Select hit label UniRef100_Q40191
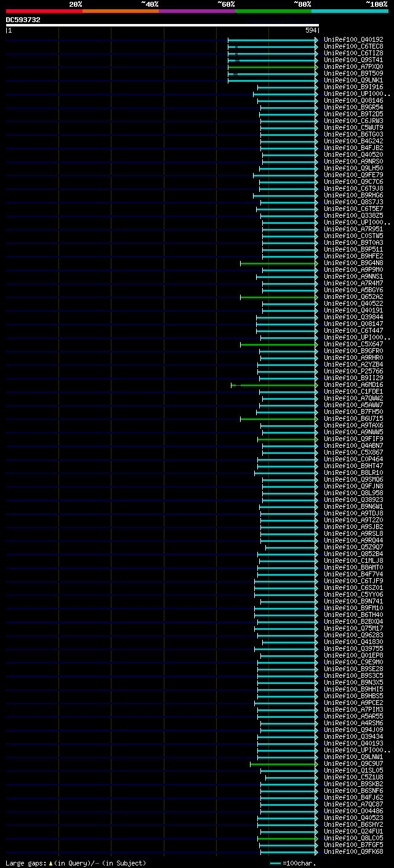The image size is (394, 868). pyautogui.click(x=353, y=310)
